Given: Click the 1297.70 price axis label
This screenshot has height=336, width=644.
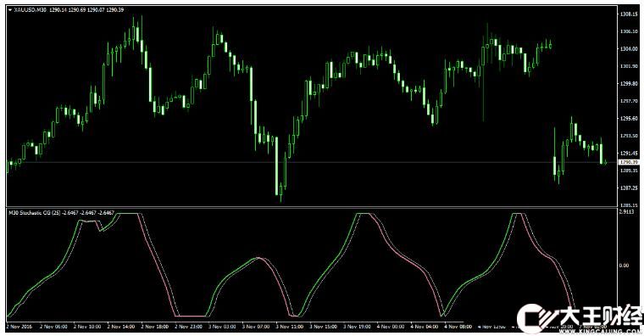Looking at the screenshot, I should pos(629,101).
